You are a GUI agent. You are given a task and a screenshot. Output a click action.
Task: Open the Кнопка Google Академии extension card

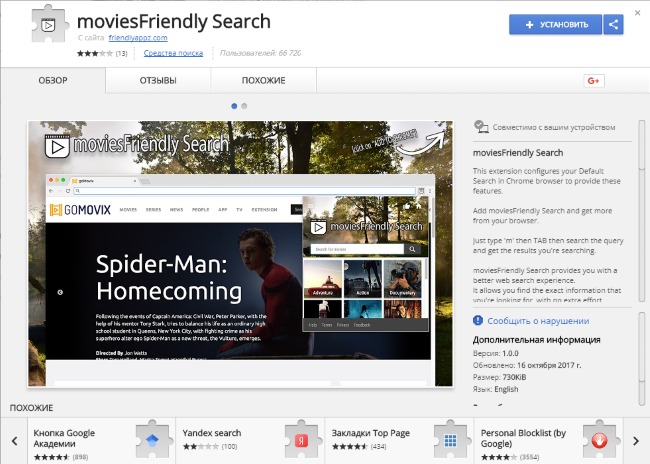(102, 441)
